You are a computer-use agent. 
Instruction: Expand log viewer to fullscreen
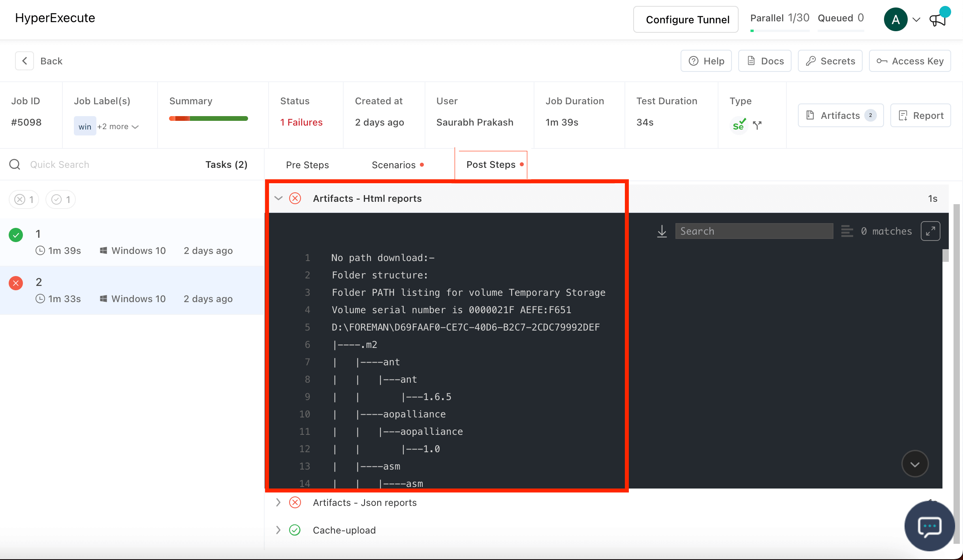pos(930,231)
